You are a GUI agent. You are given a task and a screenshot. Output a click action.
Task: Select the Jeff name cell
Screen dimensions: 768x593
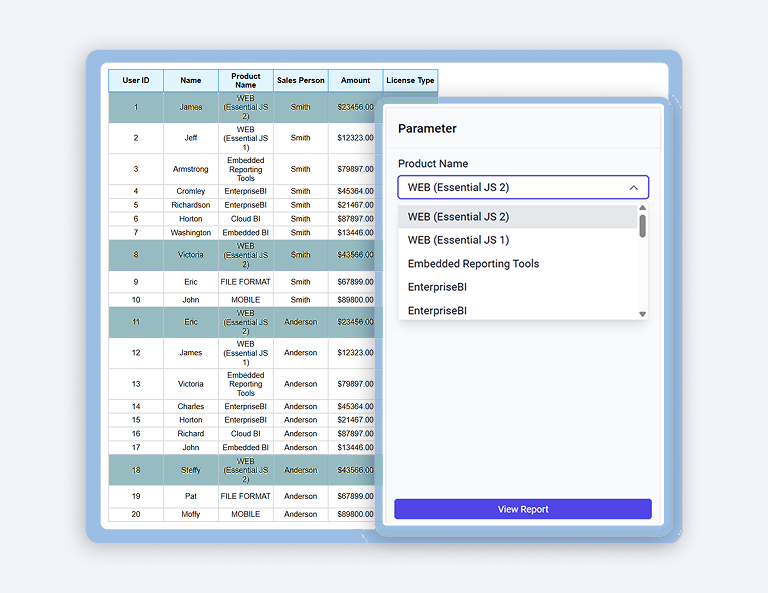[191, 138]
